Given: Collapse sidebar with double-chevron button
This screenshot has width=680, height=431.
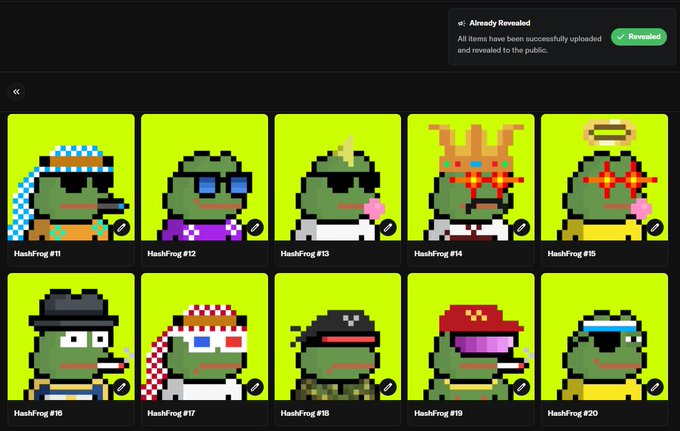Looking at the screenshot, I should click(x=16, y=92).
